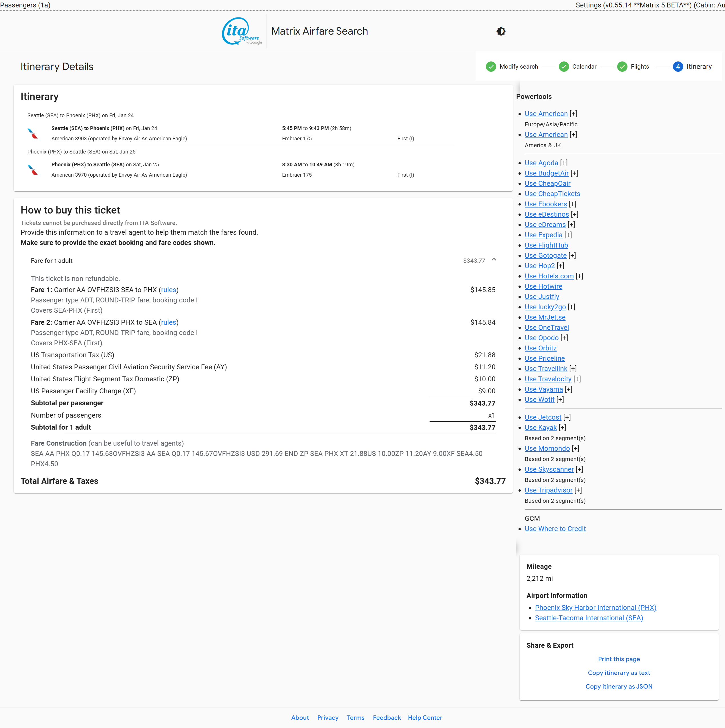Click Use OneTravel link
The image size is (725, 728).
547,328
